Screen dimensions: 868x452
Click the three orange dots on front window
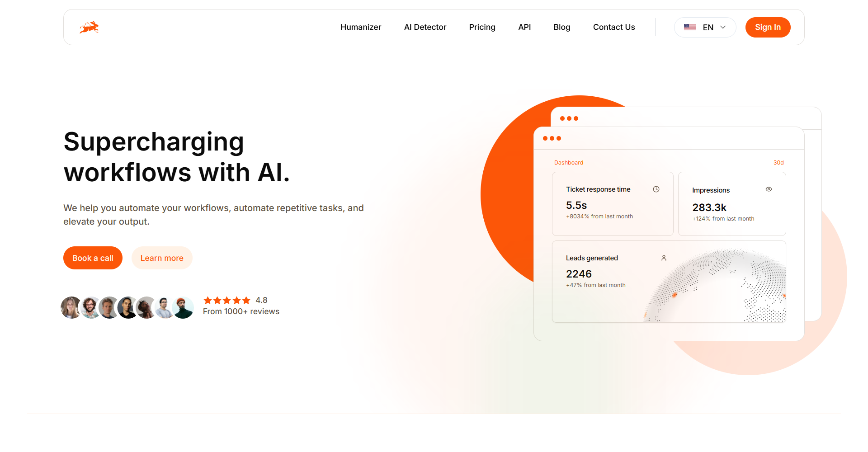pos(552,138)
